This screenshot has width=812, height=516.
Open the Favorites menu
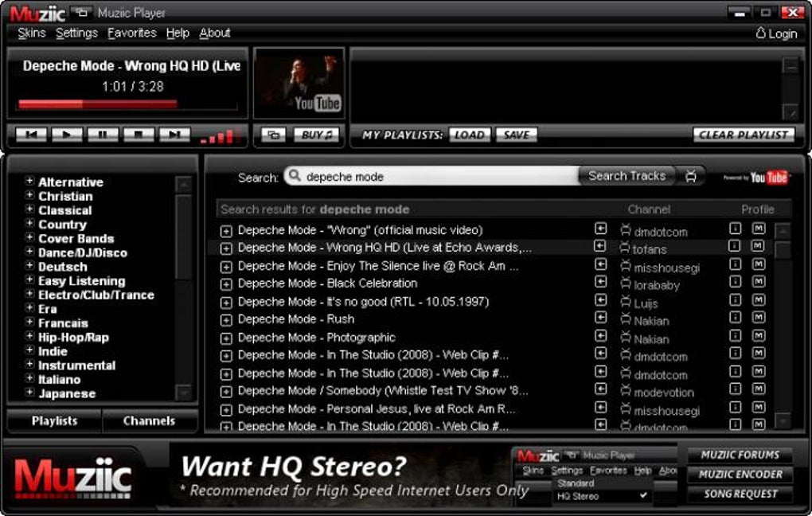[x=131, y=33]
